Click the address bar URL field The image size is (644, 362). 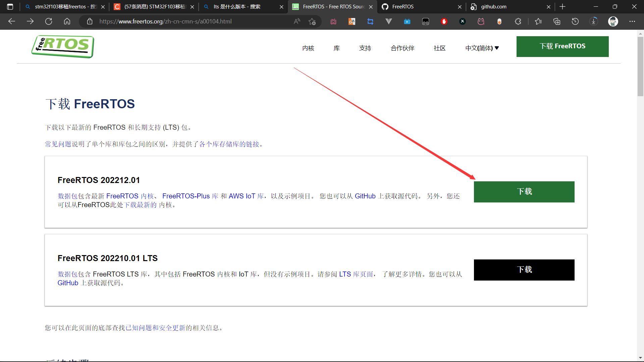click(x=188, y=21)
